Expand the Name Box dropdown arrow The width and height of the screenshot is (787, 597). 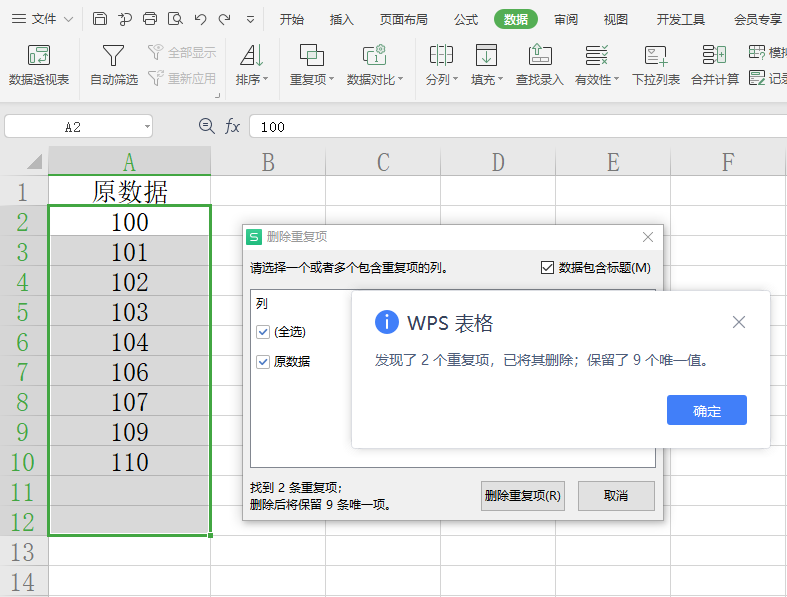click(147, 127)
